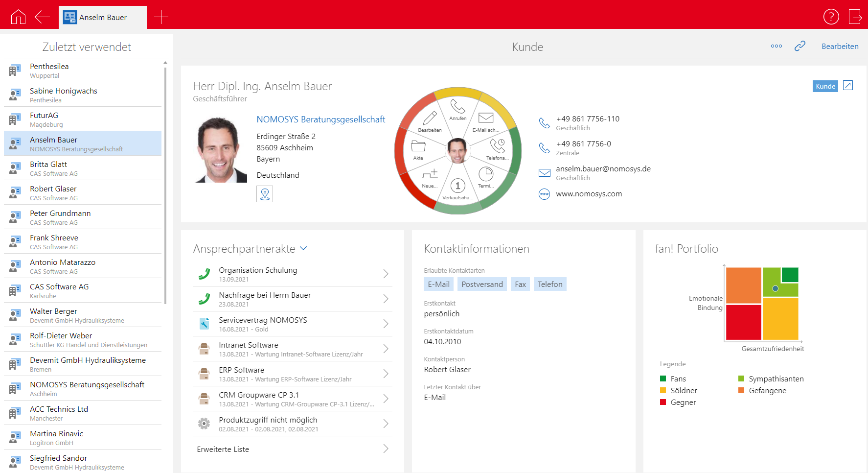The image size is (868, 473).
Task: Open the help question mark icon
Action: 831,17
